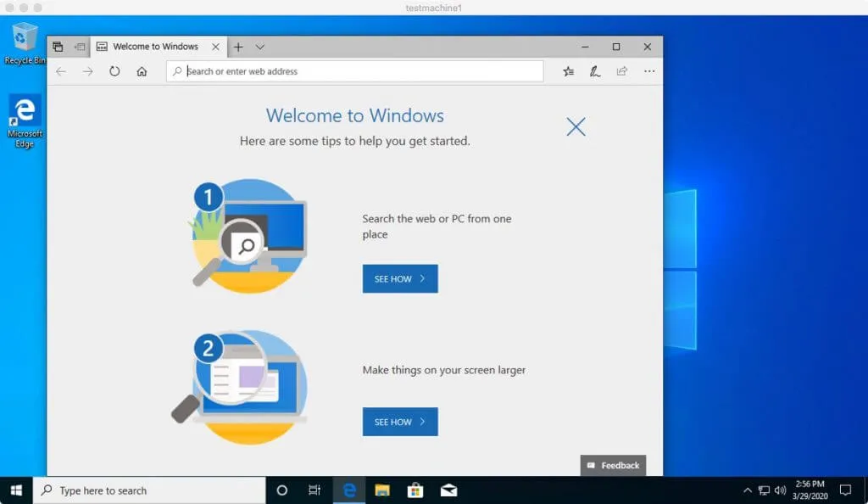868x504 pixels.
Task: Add notes with the pen icon
Action: coord(595,71)
